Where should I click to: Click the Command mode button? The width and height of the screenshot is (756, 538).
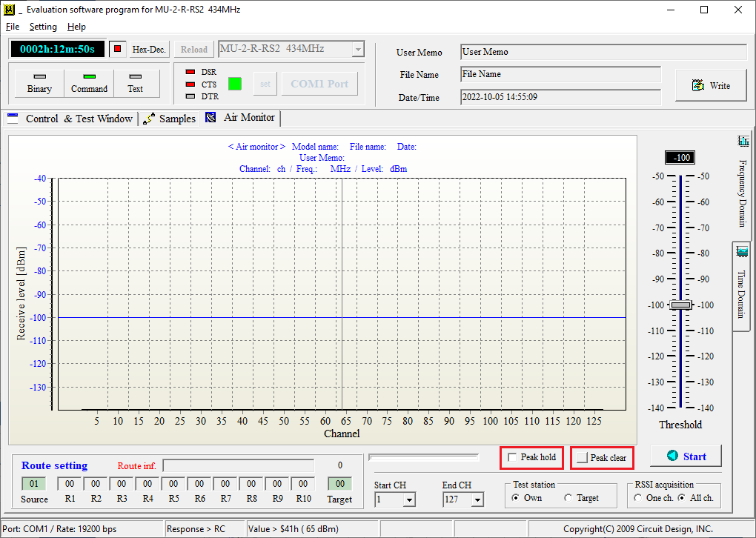point(89,84)
